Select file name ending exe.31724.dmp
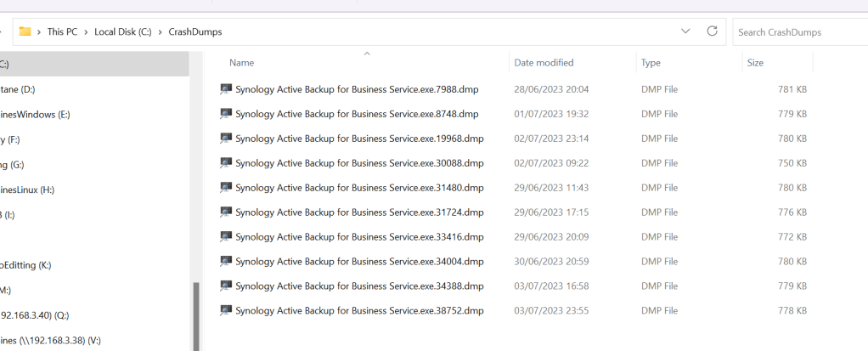Viewport: 868px width, 351px height. point(359,212)
